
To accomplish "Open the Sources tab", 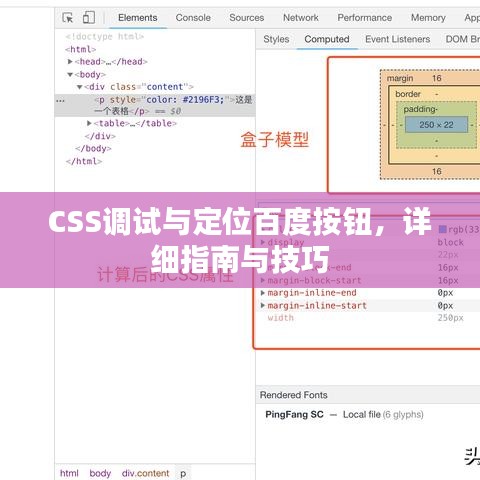I will [247, 18].
